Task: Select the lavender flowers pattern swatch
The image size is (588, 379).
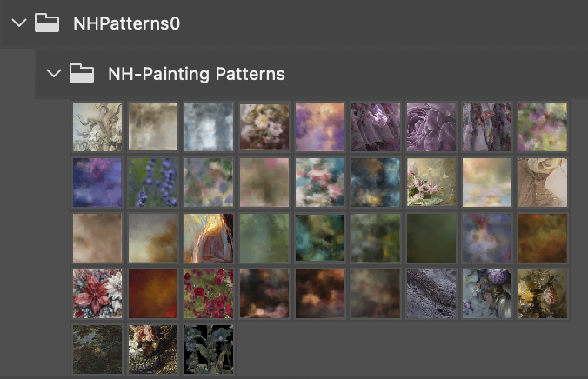Action: (153, 183)
